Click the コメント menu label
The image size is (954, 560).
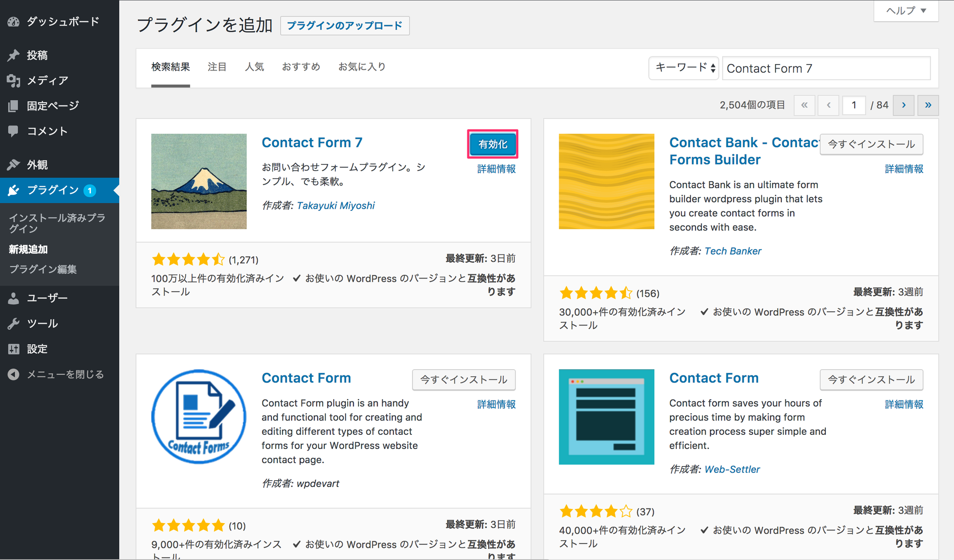click(47, 131)
